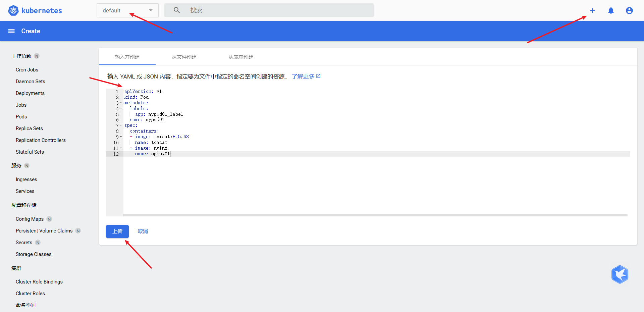Open Ingresses in sidebar

pos(26,179)
